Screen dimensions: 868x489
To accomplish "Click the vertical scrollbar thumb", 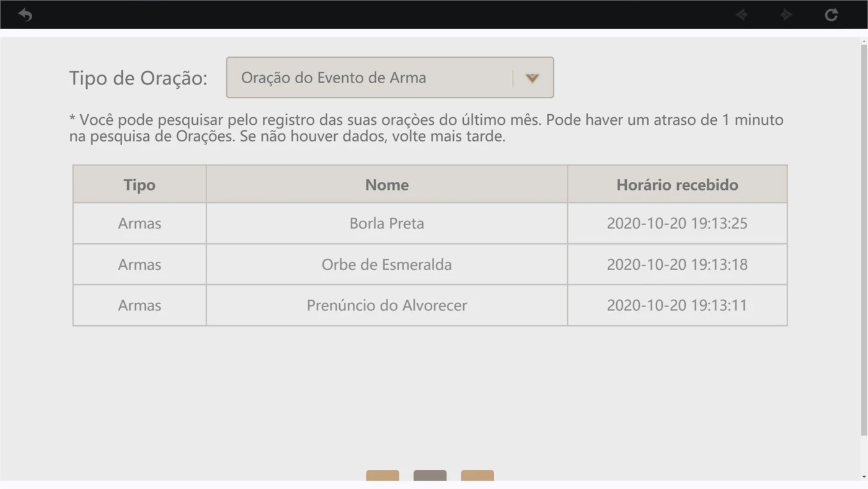I will (x=864, y=240).
